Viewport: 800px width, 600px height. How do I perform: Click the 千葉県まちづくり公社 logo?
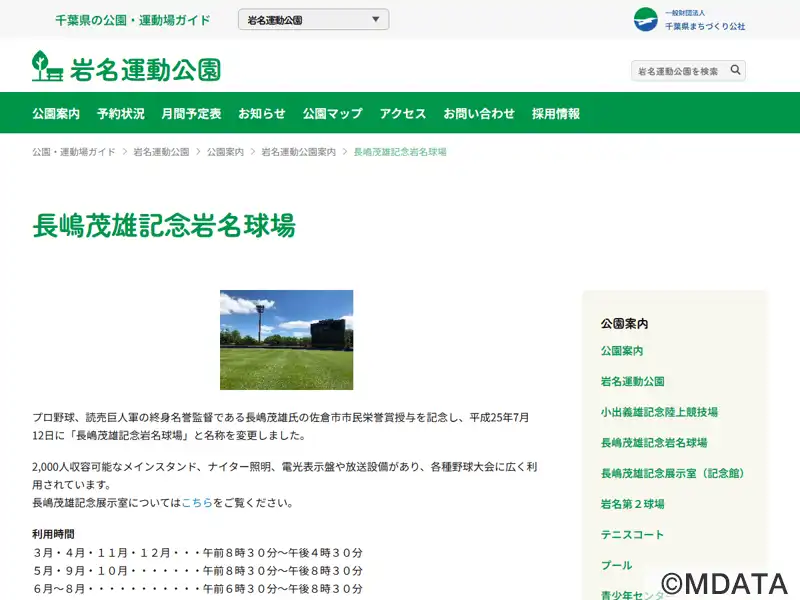point(690,20)
